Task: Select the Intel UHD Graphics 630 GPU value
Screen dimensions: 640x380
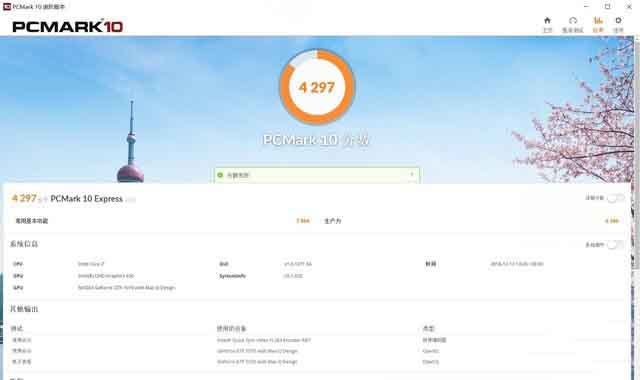Action: coord(106,276)
